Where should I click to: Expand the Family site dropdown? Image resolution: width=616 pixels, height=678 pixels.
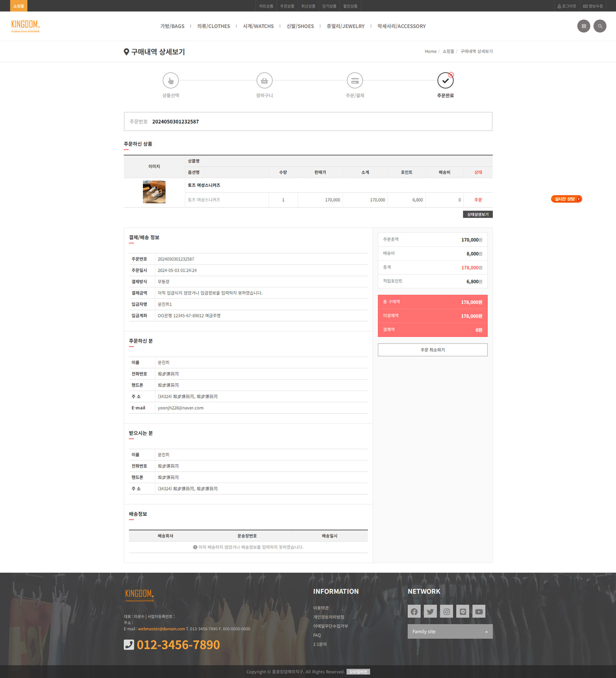pos(450,632)
